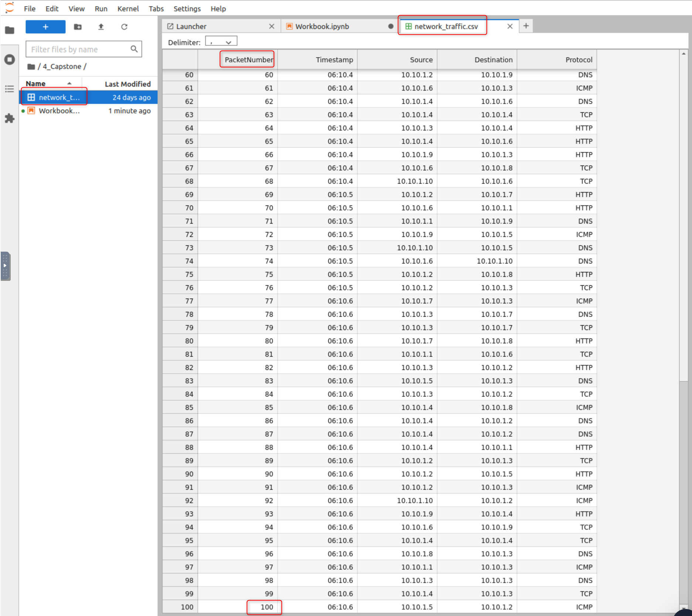Open the Kernel menu

(128, 8)
